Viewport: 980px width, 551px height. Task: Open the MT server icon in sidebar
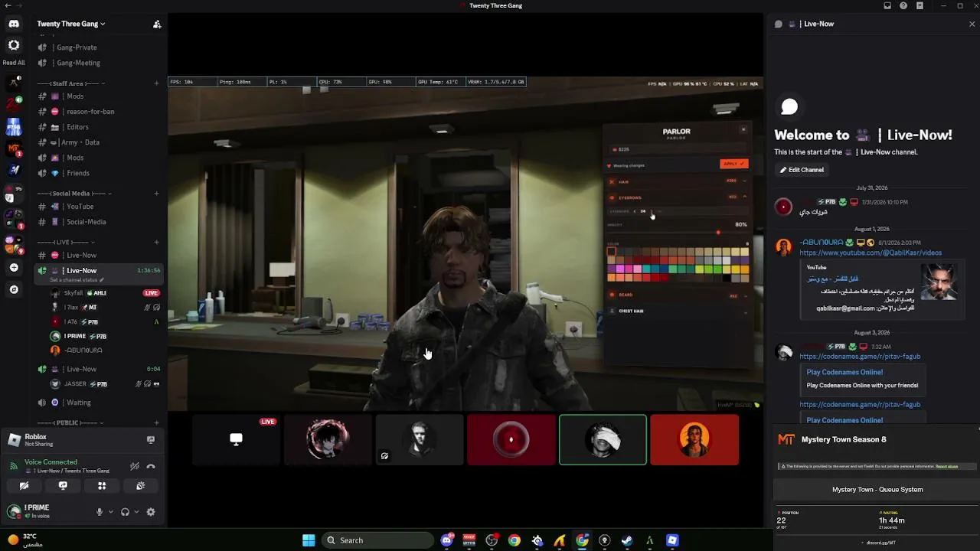coord(14,148)
